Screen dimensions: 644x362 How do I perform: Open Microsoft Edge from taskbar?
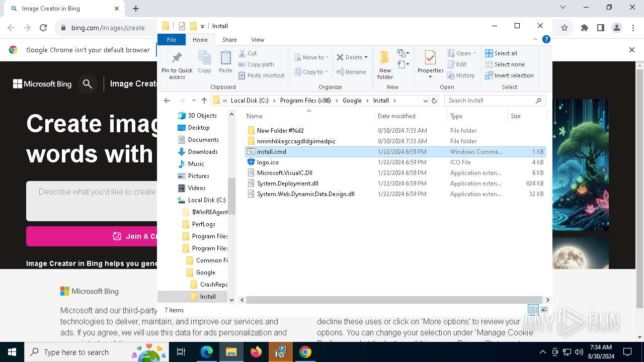[x=207, y=352]
